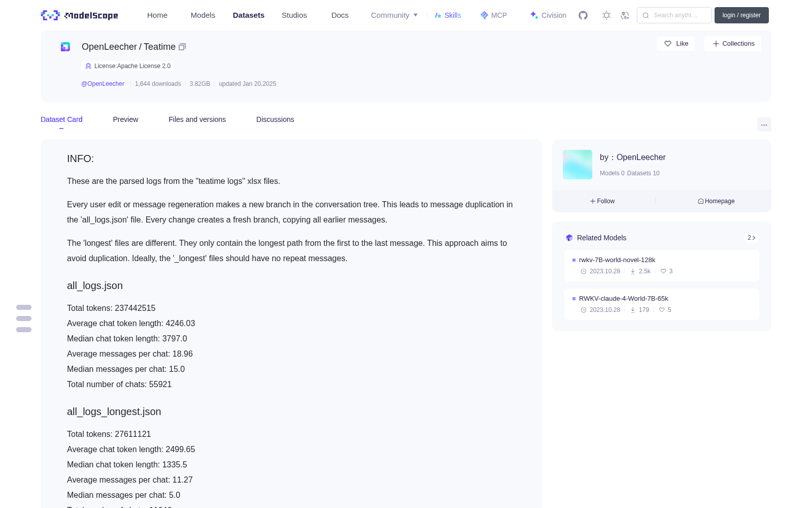Viewport: 812px width, 508px height.
Task: Expand the Community dropdown menu
Action: (x=394, y=15)
